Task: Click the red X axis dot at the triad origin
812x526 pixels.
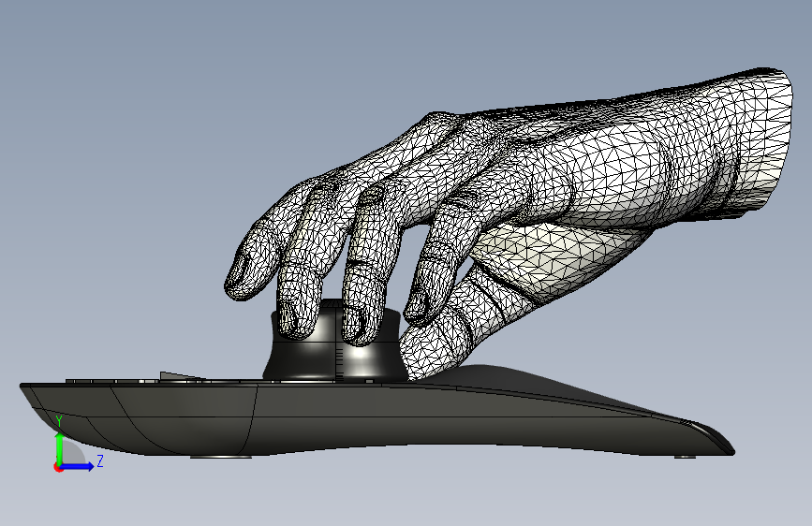Action: pyautogui.click(x=58, y=467)
